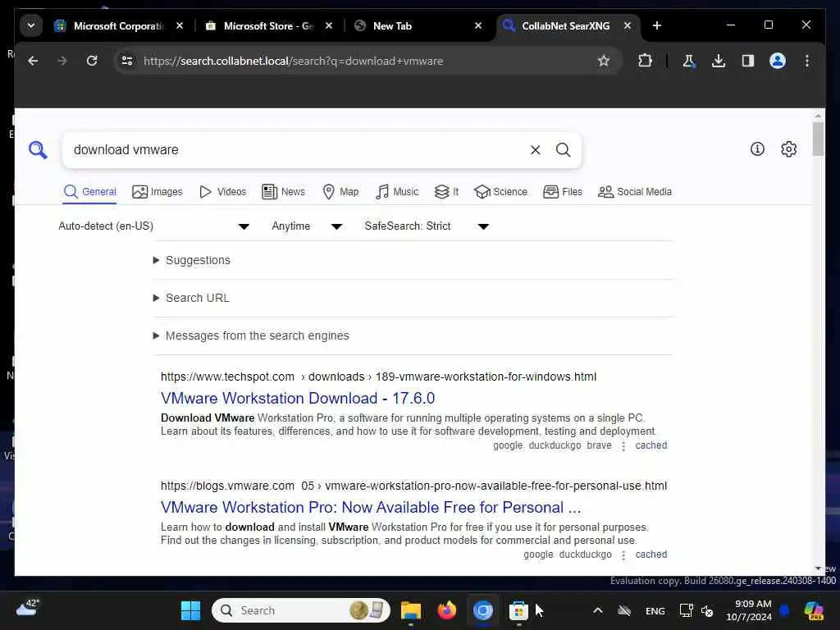The image size is (840, 630).
Task: Open Chrome Labs flask icon
Action: click(x=689, y=61)
